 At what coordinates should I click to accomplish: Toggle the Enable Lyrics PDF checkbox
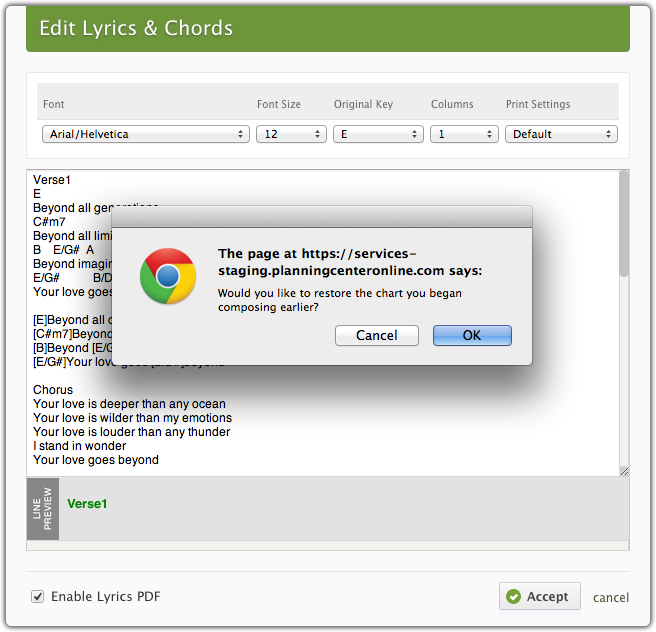[x=38, y=597]
